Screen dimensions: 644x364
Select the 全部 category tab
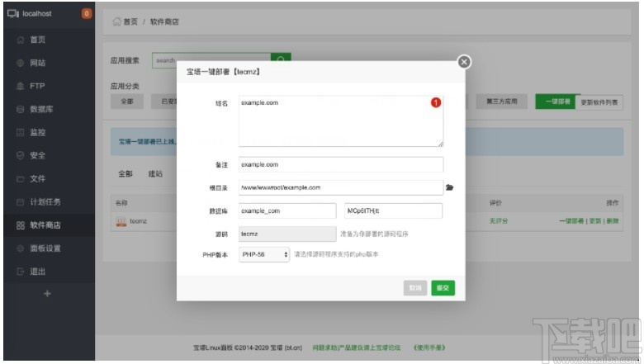click(127, 102)
